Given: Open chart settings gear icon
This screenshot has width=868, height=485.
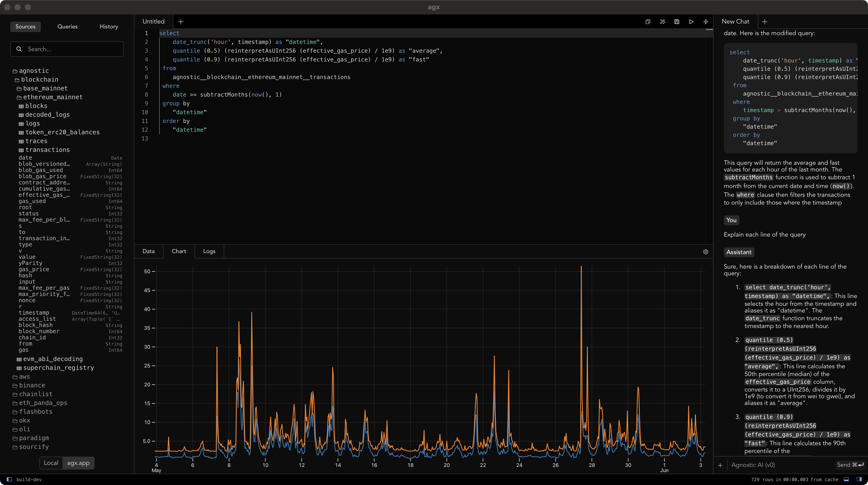Looking at the screenshot, I should coord(706,252).
